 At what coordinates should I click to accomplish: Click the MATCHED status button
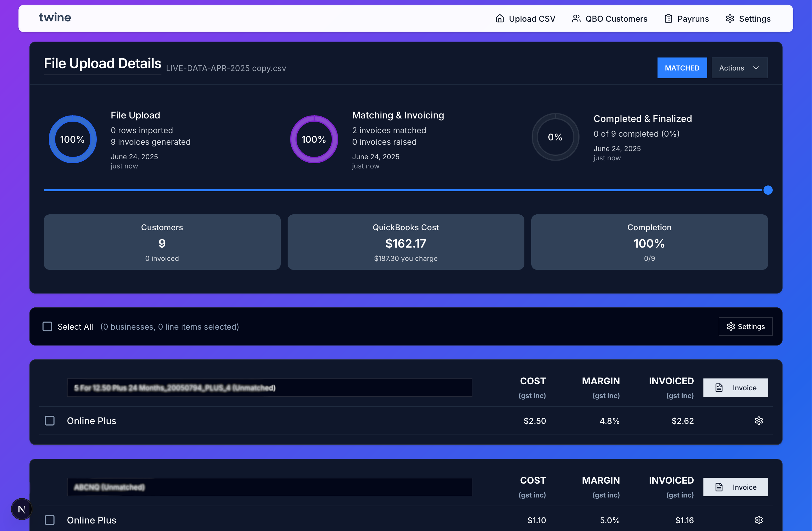[682, 68]
